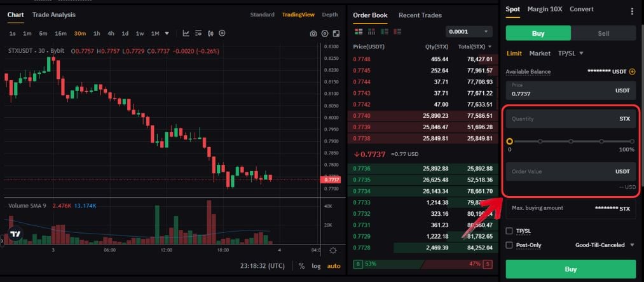Viewport: 644px width, 282px height.
Task: Open the three-dot more options menu
Action: (632, 11)
